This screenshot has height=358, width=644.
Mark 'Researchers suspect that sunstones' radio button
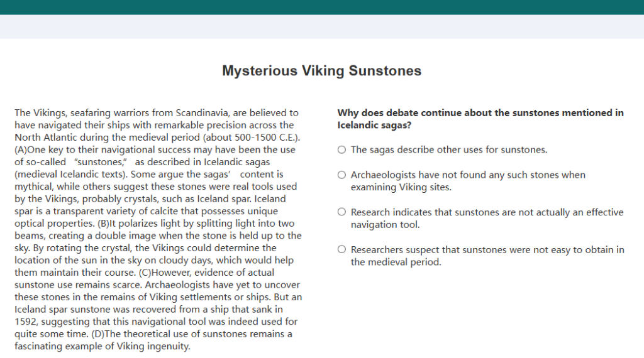click(341, 249)
